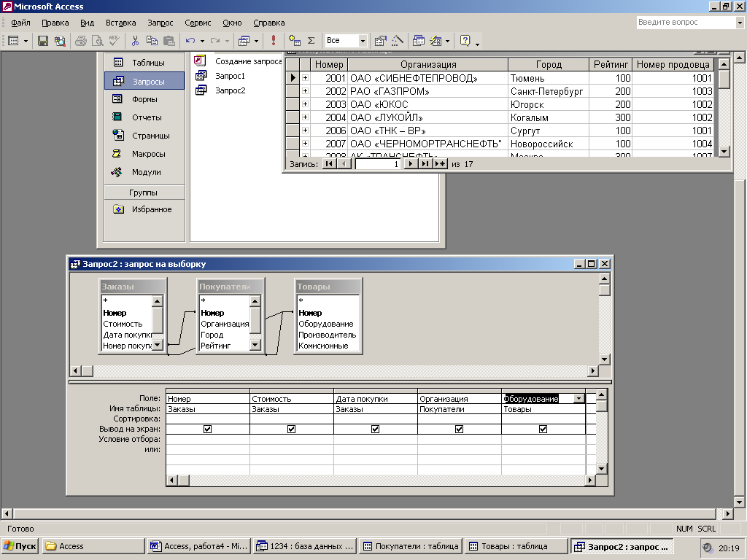The width and height of the screenshot is (747, 560).
Task: Click New Object toolbar icon
Action: click(436, 41)
